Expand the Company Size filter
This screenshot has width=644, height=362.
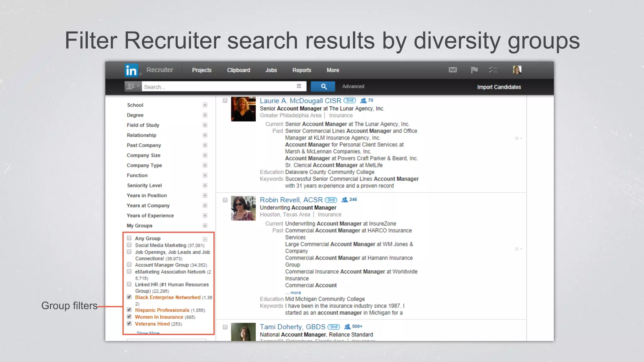tap(205, 155)
